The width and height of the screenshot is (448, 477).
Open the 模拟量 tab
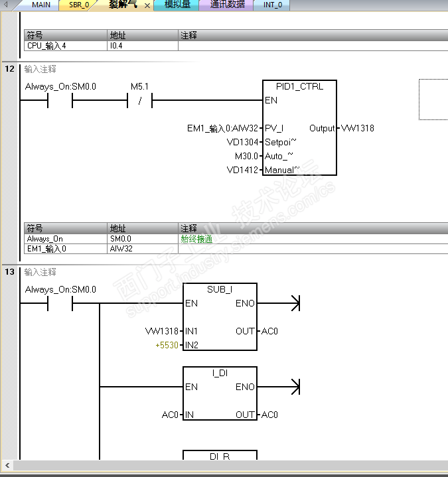[x=177, y=5]
